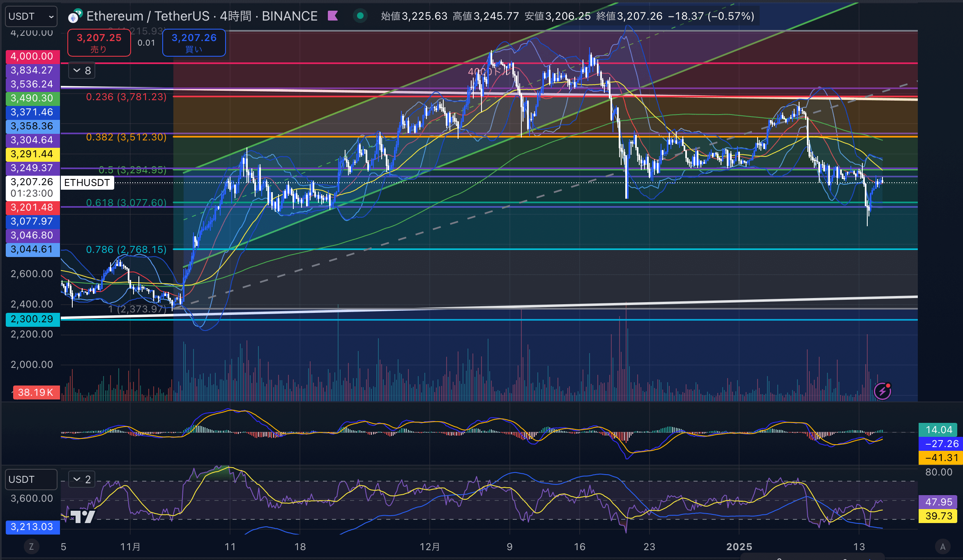963x560 pixels.
Task: Click the 3,077.97 blue price label
Action: (32, 221)
